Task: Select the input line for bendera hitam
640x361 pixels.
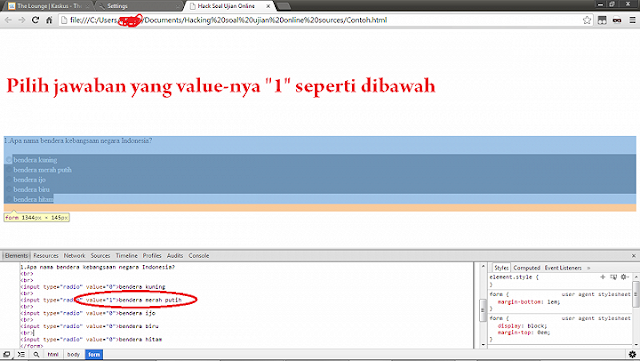Action: coord(91,339)
